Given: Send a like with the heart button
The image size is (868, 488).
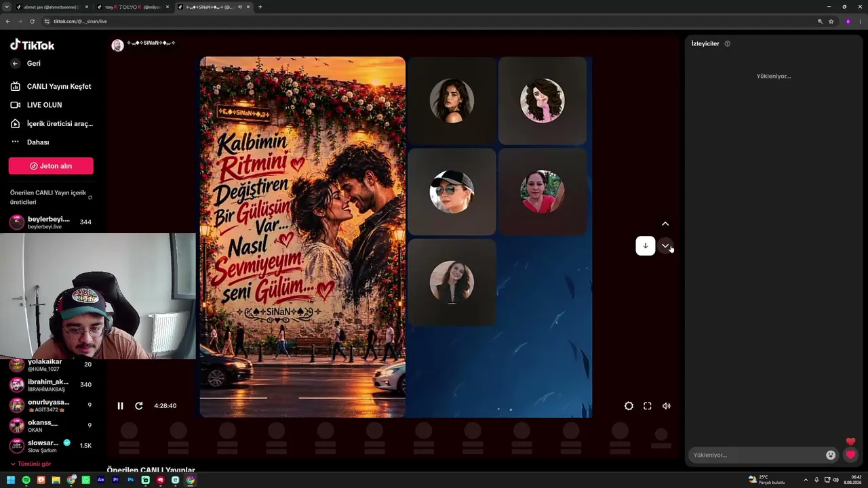Looking at the screenshot, I should 851,455.
